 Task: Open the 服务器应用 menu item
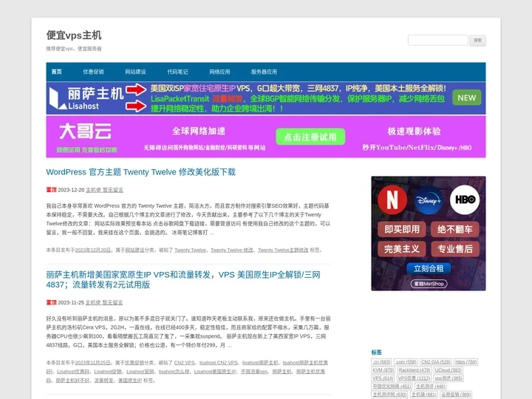pyautogui.click(x=264, y=72)
